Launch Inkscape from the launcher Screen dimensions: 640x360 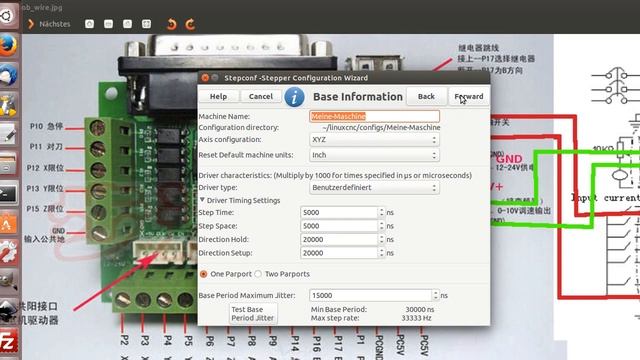coord(8,311)
